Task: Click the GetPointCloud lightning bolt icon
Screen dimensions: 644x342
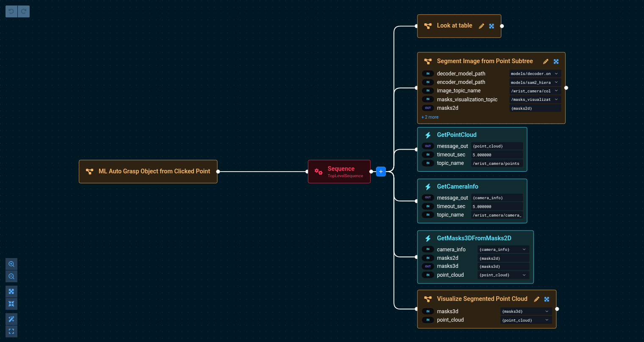Action: point(428,135)
